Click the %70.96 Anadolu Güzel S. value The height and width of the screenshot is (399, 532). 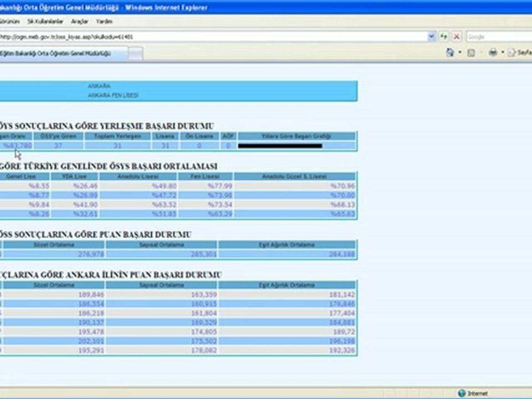342,186
